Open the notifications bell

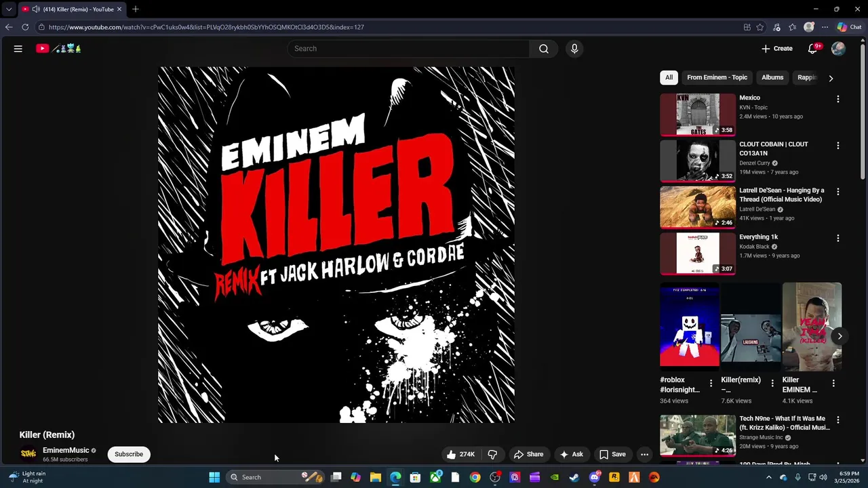coord(812,49)
